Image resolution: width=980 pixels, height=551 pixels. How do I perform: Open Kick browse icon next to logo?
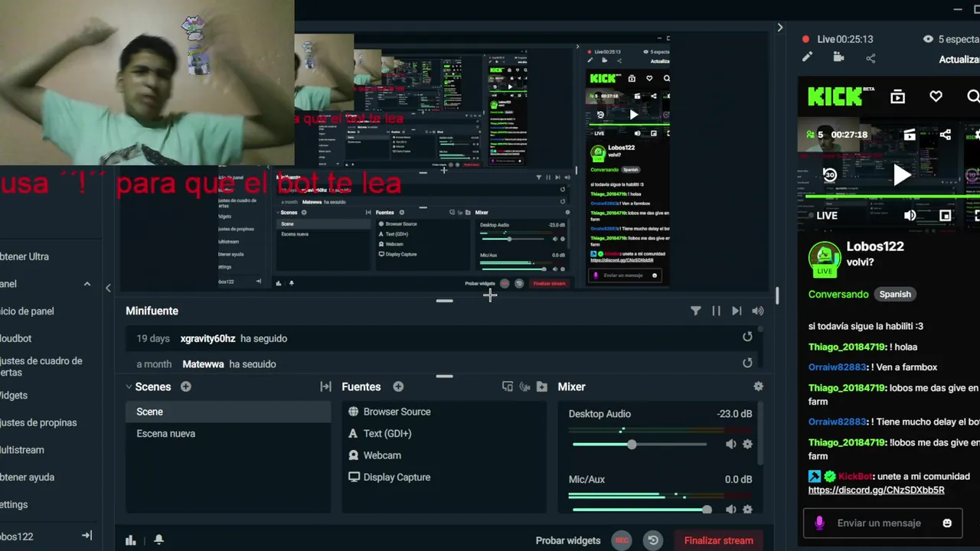(897, 96)
